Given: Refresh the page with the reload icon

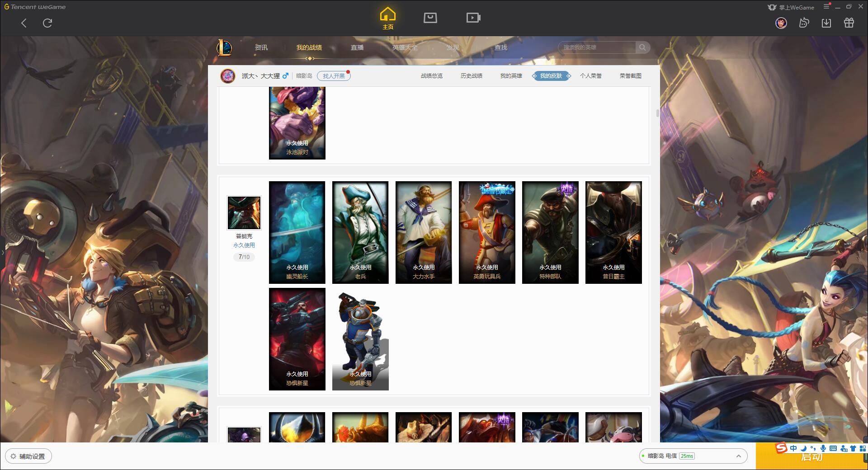Looking at the screenshot, I should pos(47,23).
